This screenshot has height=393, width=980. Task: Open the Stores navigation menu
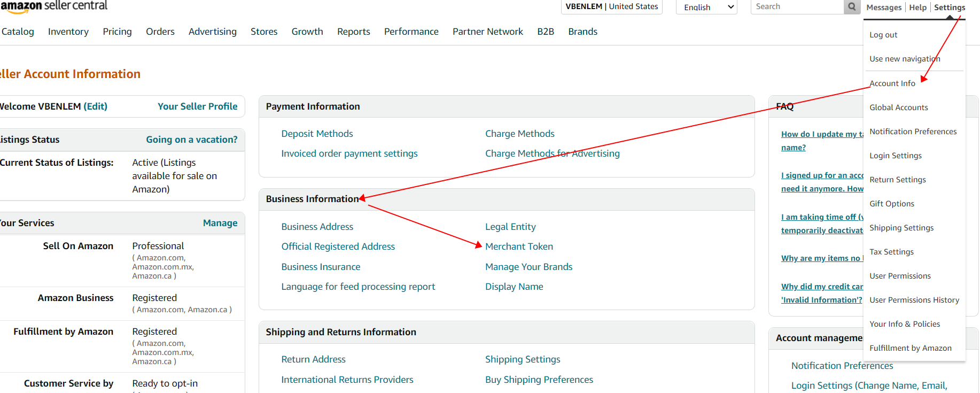click(264, 32)
